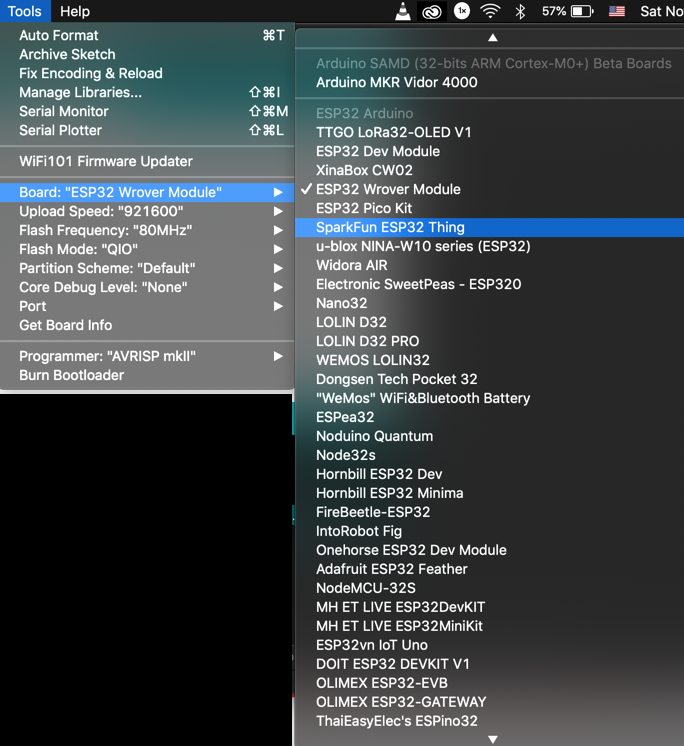The width and height of the screenshot is (684, 746).
Task: Pick OLIMEX ESP32-GATEWAY board
Action: coord(489,702)
